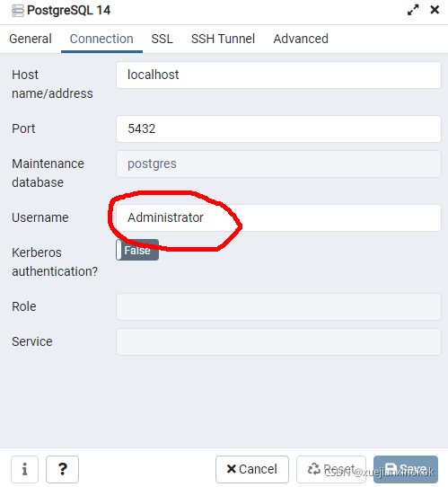Click the Service label text
The width and height of the screenshot is (448, 487).
coord(32,342)
